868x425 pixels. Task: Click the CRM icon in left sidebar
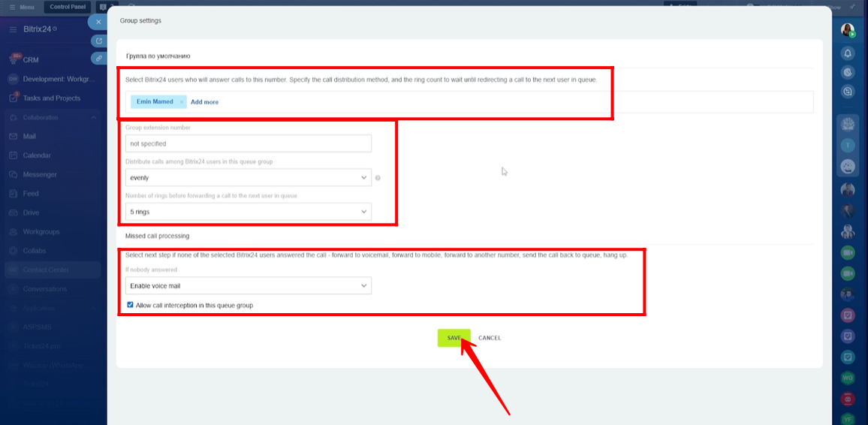[14, 59]
